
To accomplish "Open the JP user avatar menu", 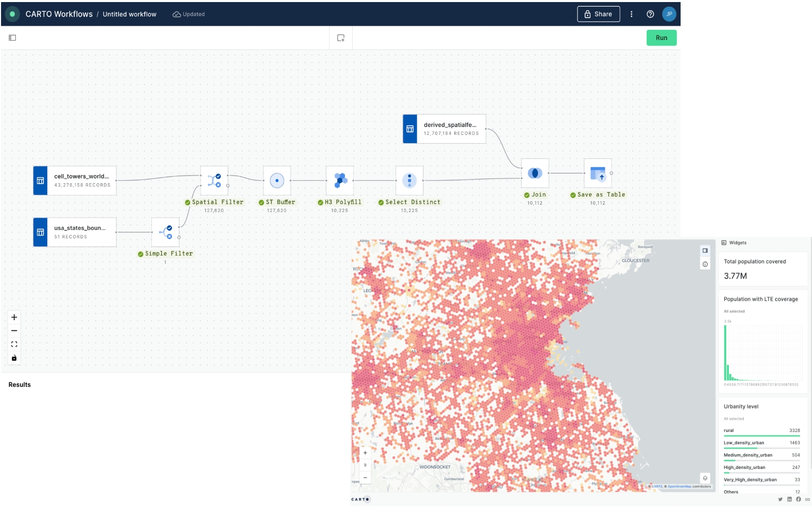I will pyautogui.click(x=669, y=14).
